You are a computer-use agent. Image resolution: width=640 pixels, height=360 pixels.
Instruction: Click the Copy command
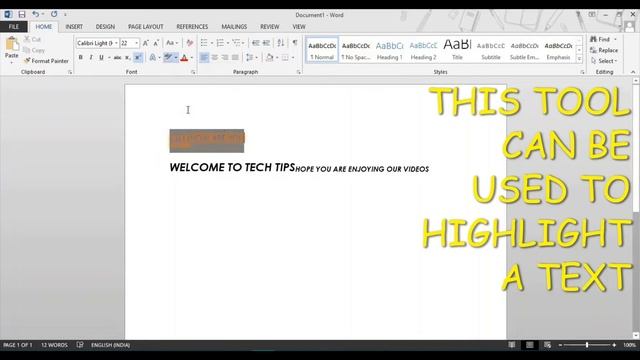(34, 50)
